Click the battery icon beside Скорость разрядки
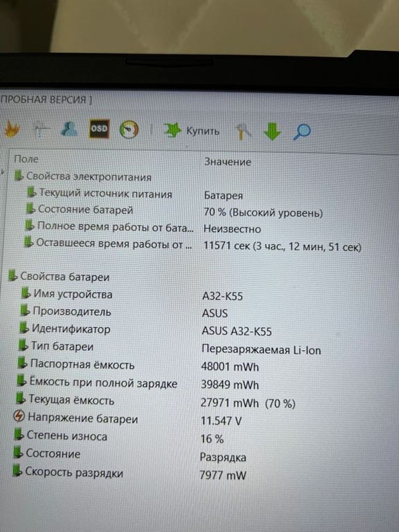This screenshot has width=399, height=532. coord(17,471)
